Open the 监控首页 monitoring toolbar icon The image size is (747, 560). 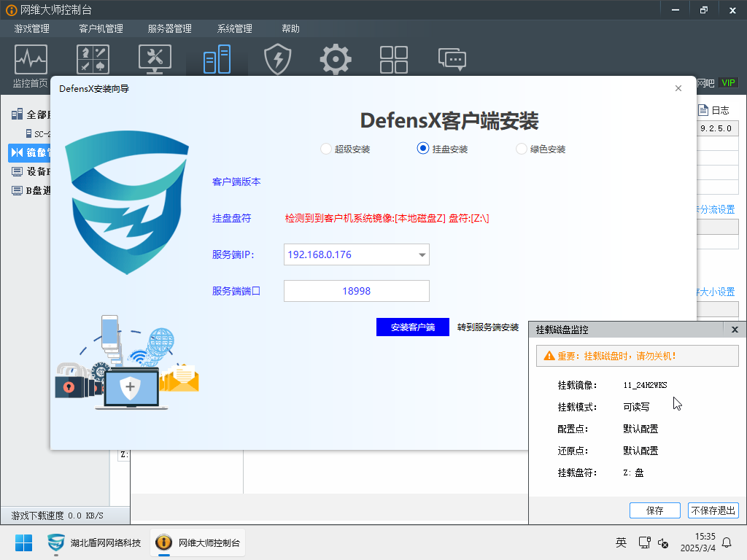(31, 60)
